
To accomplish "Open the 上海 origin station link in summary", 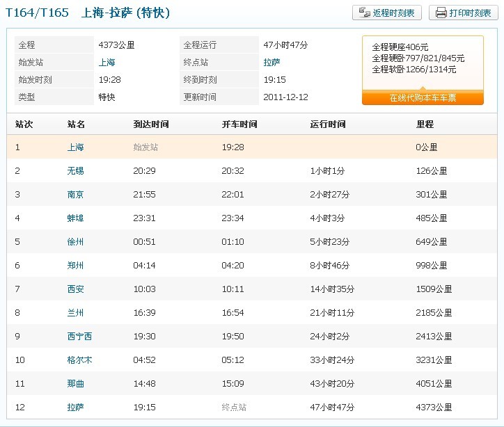I will (x=107, y=62).
